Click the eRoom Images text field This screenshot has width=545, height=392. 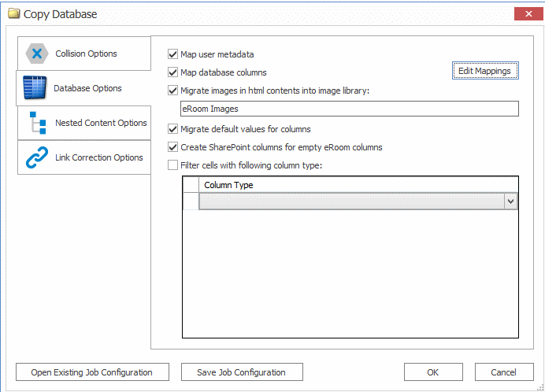click(350, 109)
